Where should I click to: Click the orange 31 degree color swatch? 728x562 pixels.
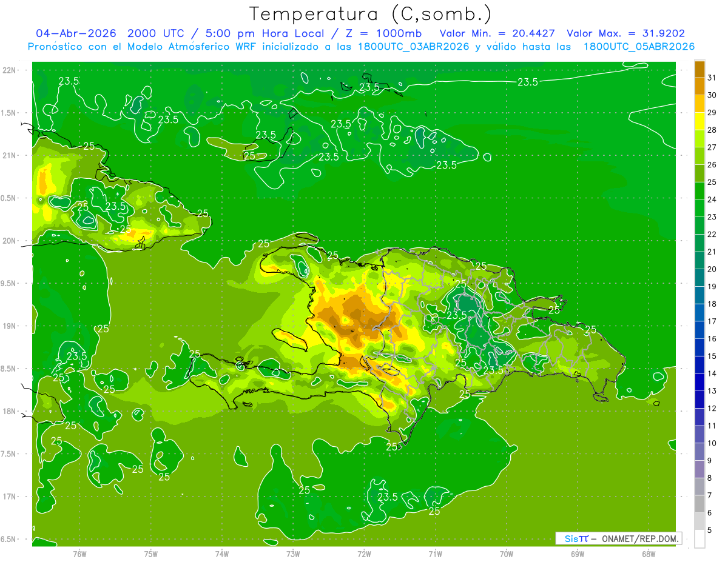[x=699, y=69]
